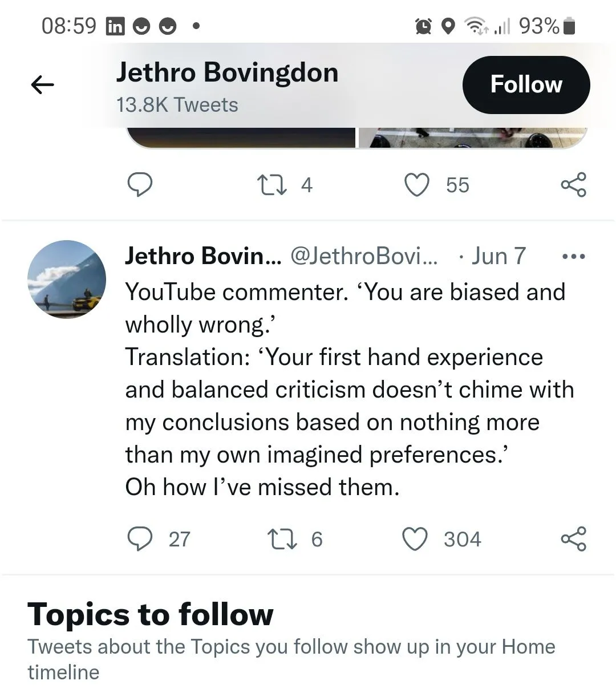Retweet the tweet with 4 retweets
616x693 pixels.
click(x=272, y=185)
